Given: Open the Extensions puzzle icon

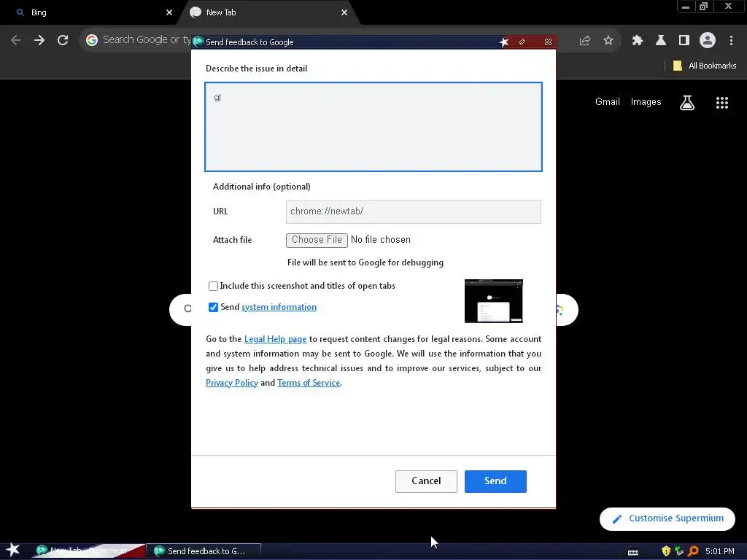Looking at the screenshot, I should coord(638,41).
